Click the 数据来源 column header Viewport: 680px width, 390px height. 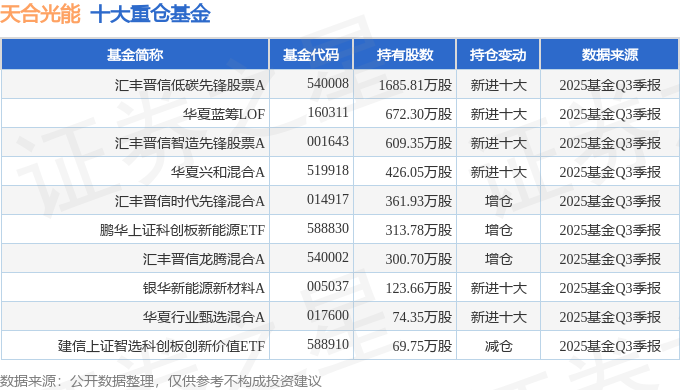point(609,55)
